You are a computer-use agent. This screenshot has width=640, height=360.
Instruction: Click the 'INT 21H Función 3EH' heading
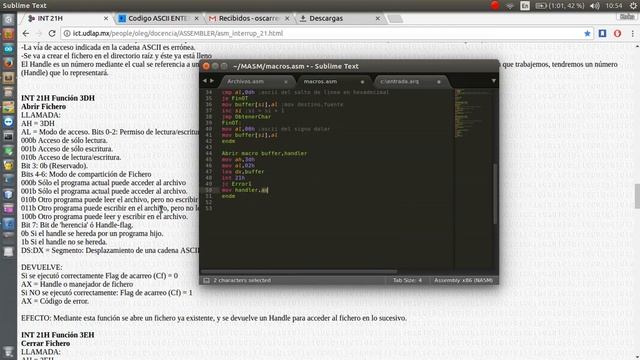point(58,335)
